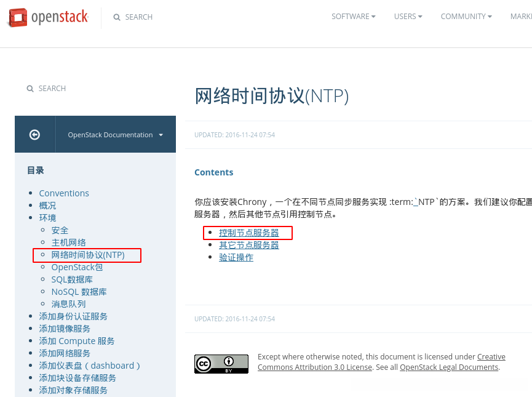Open the SOFTWARE dropdown menu
Image resolution: width=532 pixels, height=397 pixels.
tap(354, 17)
